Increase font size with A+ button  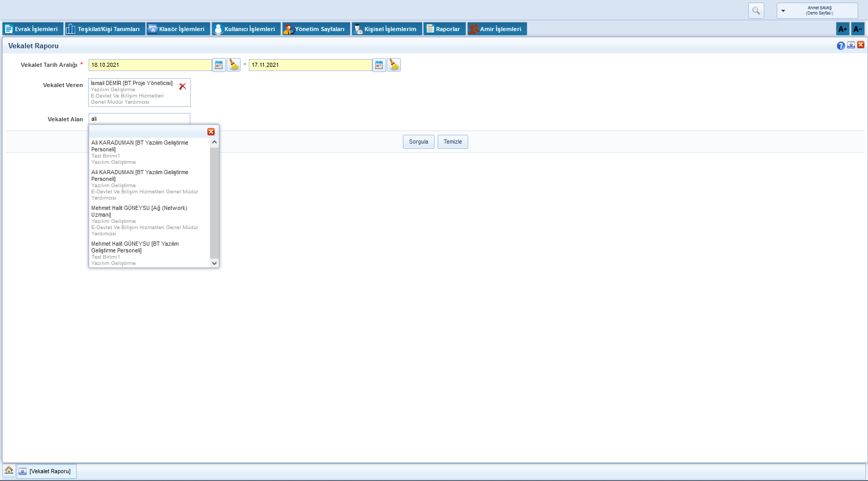843,29
